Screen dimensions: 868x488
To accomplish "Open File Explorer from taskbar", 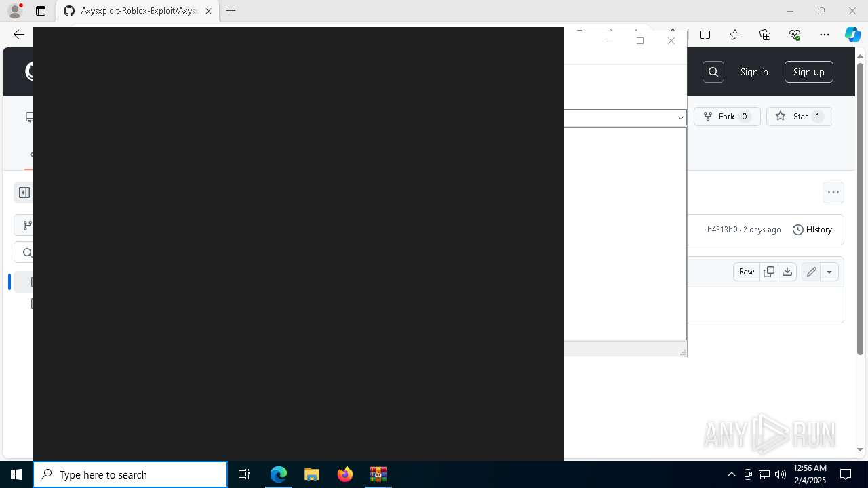I will click(312, 474).
